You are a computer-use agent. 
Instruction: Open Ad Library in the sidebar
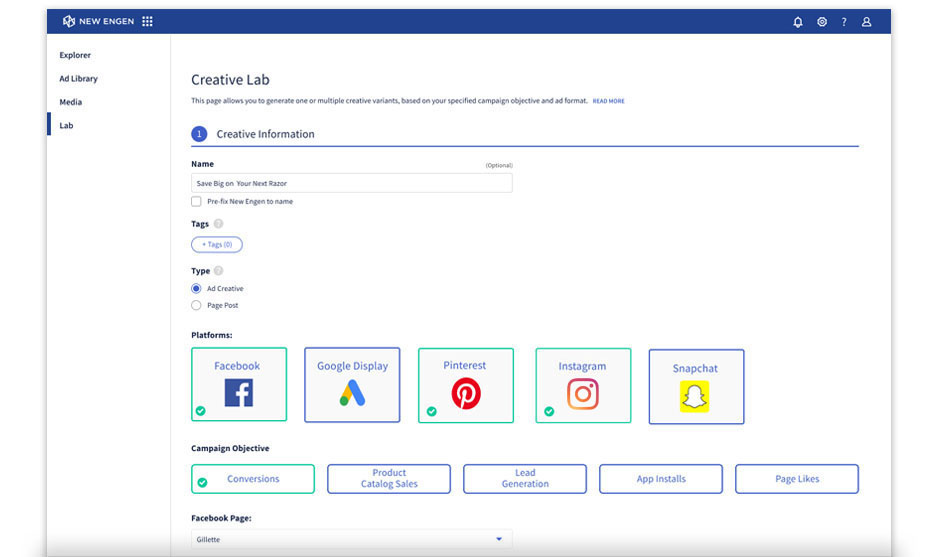79,79
